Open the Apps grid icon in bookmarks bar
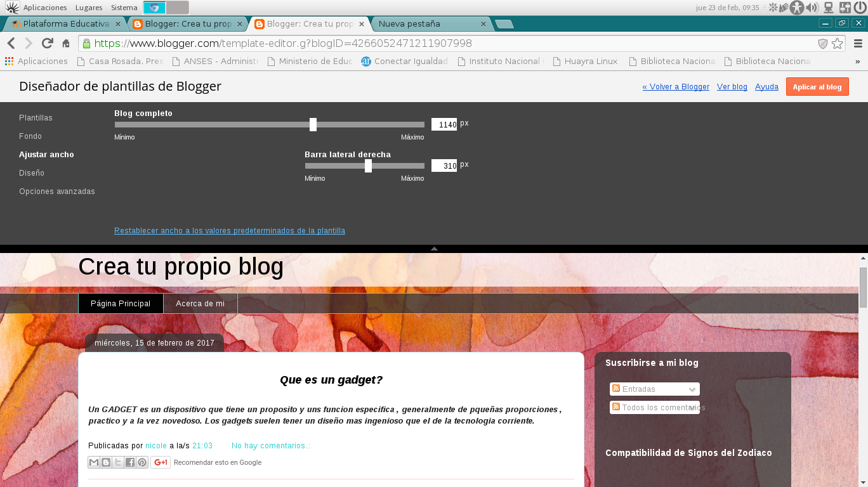868x487 pixels. pyautogui.click(x=9, y=61)
